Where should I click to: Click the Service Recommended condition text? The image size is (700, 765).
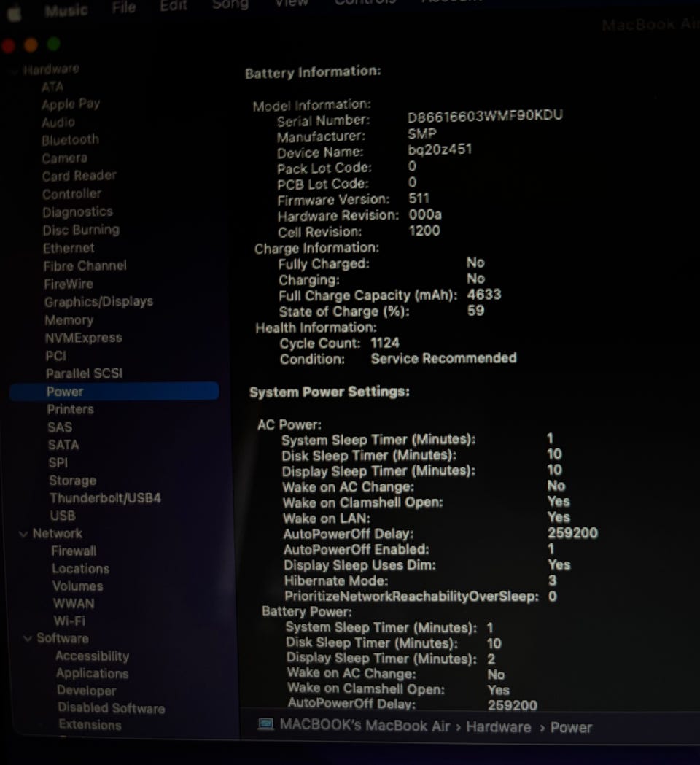click(443, 358)
